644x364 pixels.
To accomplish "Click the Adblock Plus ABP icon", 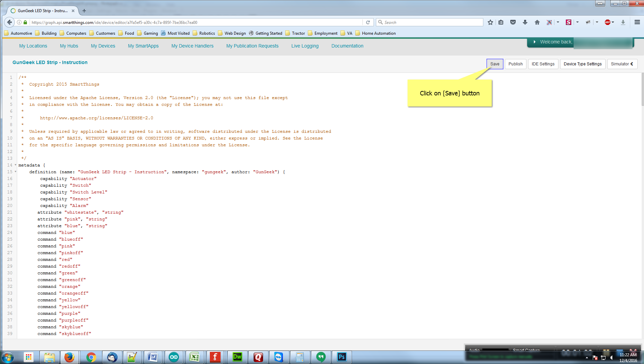I will click(607, 22).
